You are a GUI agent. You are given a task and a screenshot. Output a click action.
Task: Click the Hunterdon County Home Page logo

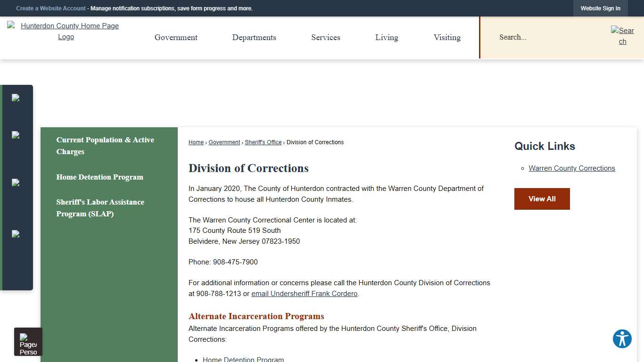point(66,31)
